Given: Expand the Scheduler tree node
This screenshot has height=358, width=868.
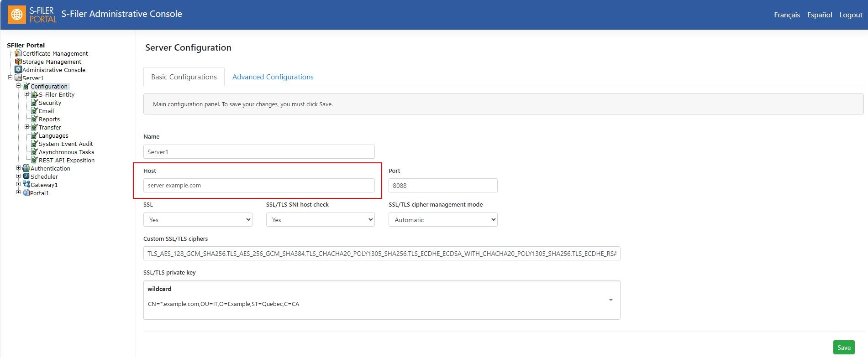Looking at the screenshot, I should (18, 176).
